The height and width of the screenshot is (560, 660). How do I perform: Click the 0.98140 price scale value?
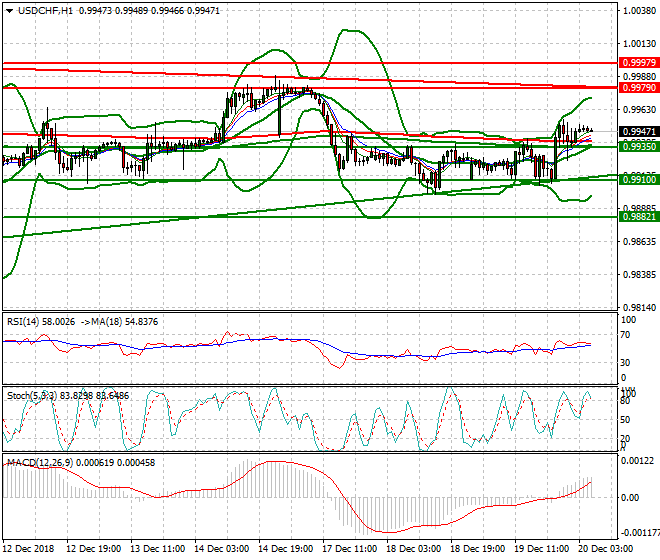639,308
